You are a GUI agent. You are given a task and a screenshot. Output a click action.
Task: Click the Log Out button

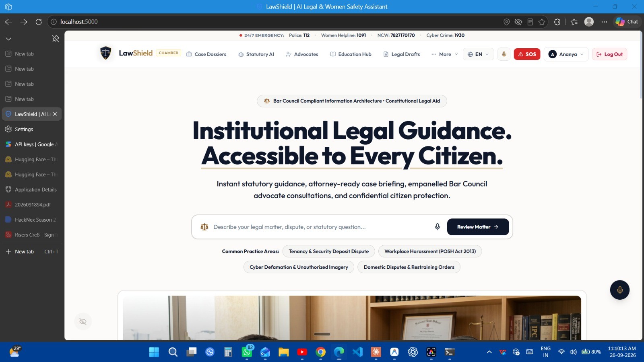point(609,54)
